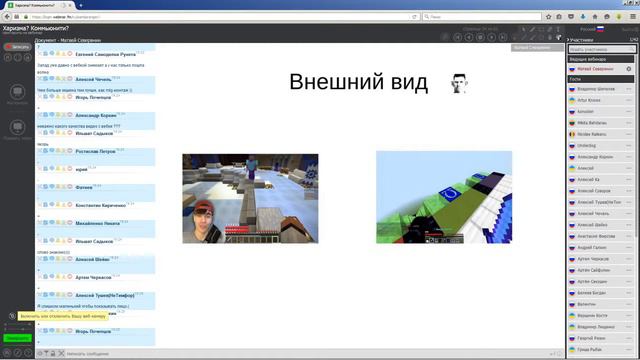Go to the first slide
Viewport: 640px width, 360px height.
(x=458, y=37)
